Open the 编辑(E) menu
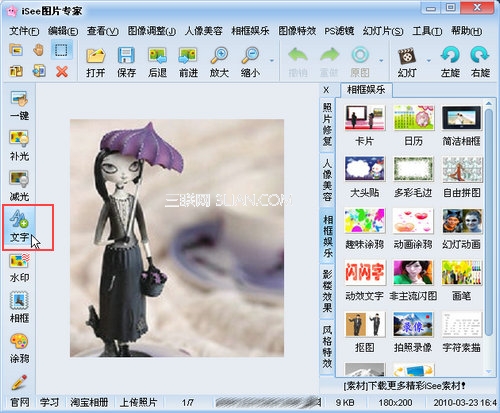Viewport: 500px width, 413px height. click(63, 31)
